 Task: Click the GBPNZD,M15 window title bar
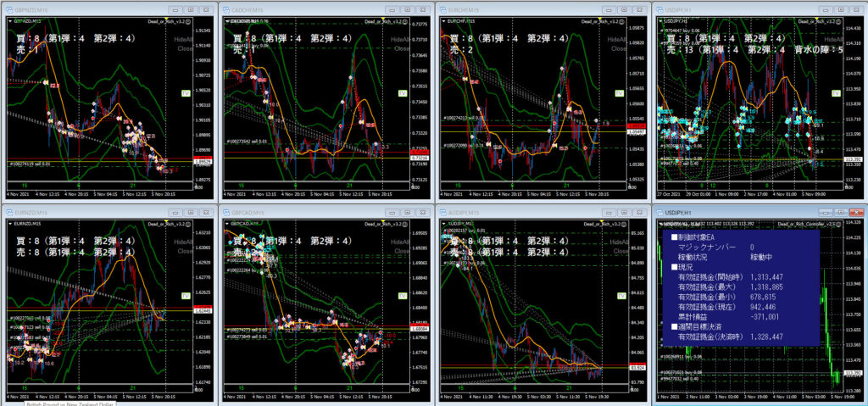tap(108, 10)
